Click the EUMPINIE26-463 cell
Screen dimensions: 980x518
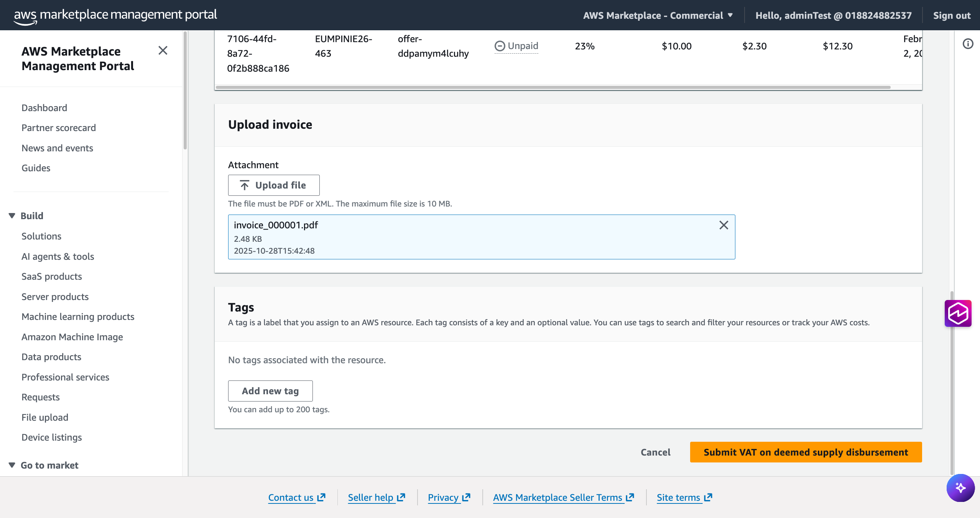click(344, 46)
